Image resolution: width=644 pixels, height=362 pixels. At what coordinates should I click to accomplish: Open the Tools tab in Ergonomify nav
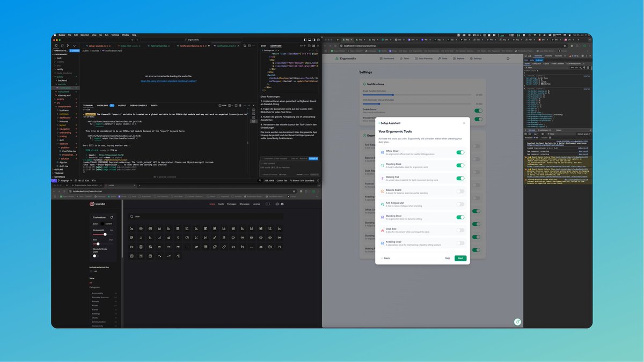[443, 58]
